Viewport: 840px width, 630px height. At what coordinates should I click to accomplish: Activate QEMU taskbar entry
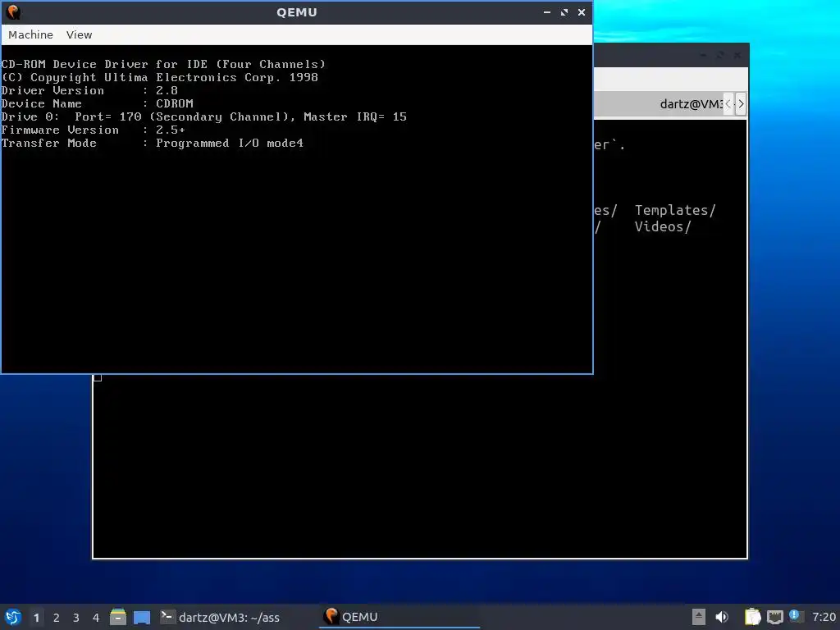coord(399,617)
